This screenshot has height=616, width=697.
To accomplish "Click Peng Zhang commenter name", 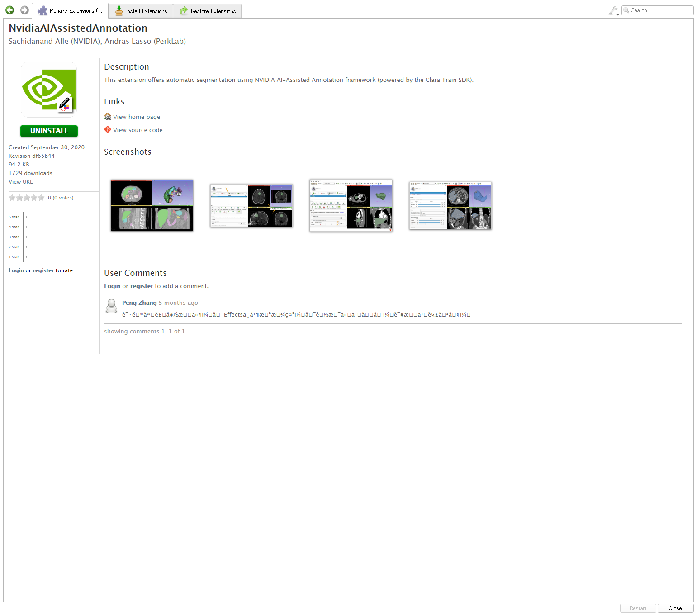I will (139, 303).
